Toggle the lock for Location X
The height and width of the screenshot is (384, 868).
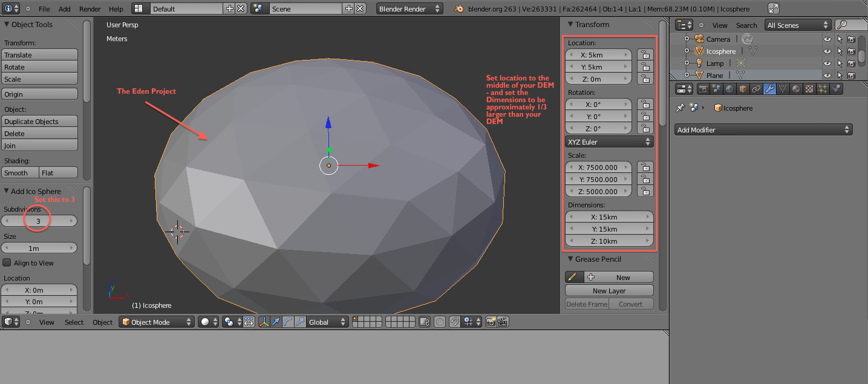645,55
